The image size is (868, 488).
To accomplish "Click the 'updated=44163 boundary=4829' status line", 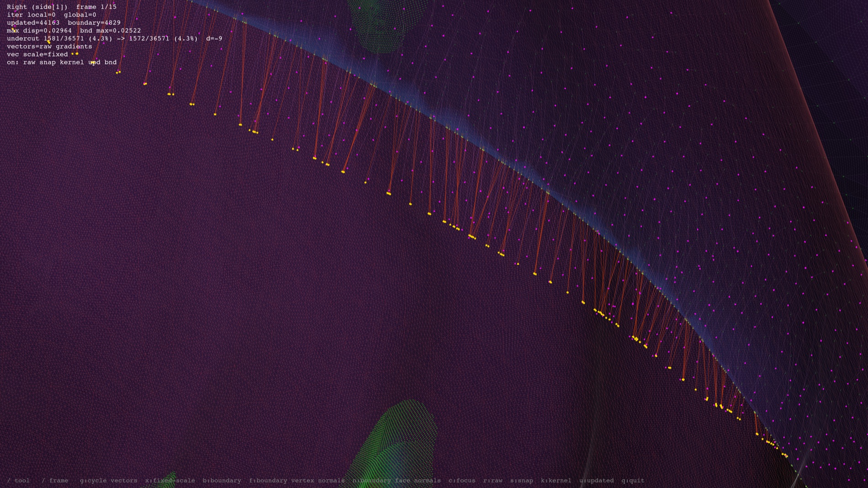I will [64, 22].
